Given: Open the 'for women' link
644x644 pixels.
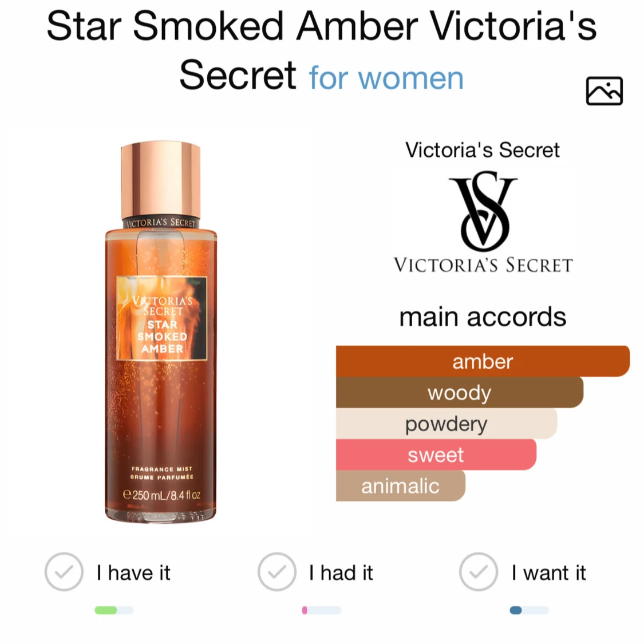Looking at the screenshot, I should point(386,78).
